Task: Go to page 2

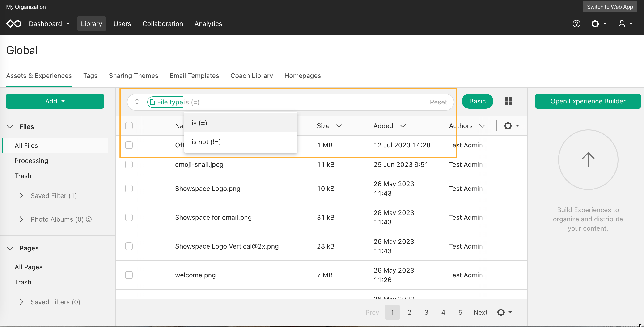Action: tap(409, 312)
